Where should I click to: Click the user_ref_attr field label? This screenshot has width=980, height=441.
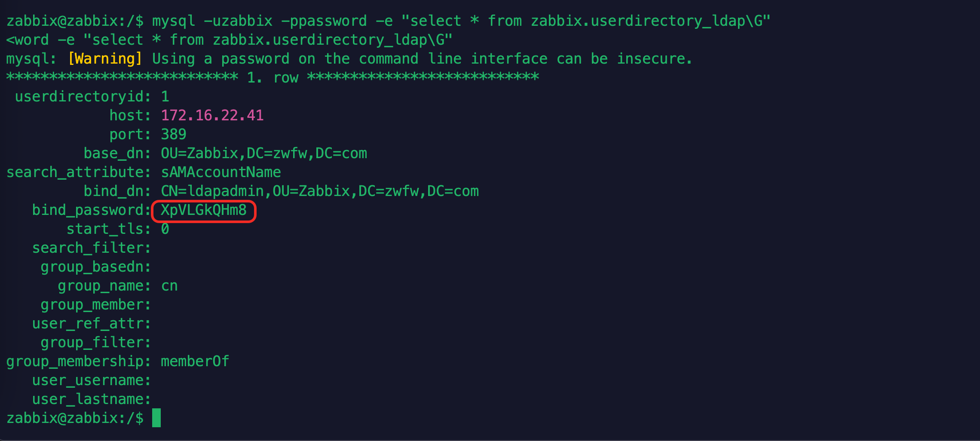pyautogui.click(x=91, y=323)
